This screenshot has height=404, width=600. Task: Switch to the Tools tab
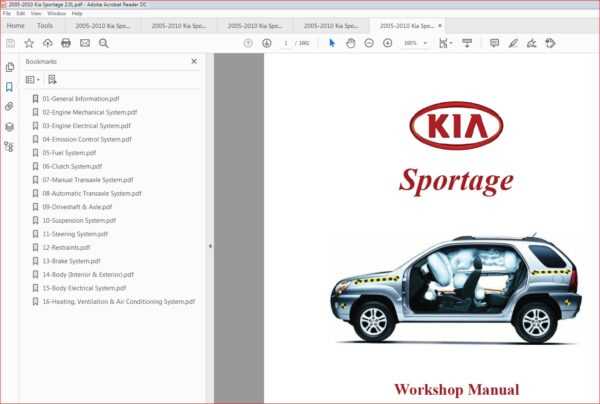point(45,26)
